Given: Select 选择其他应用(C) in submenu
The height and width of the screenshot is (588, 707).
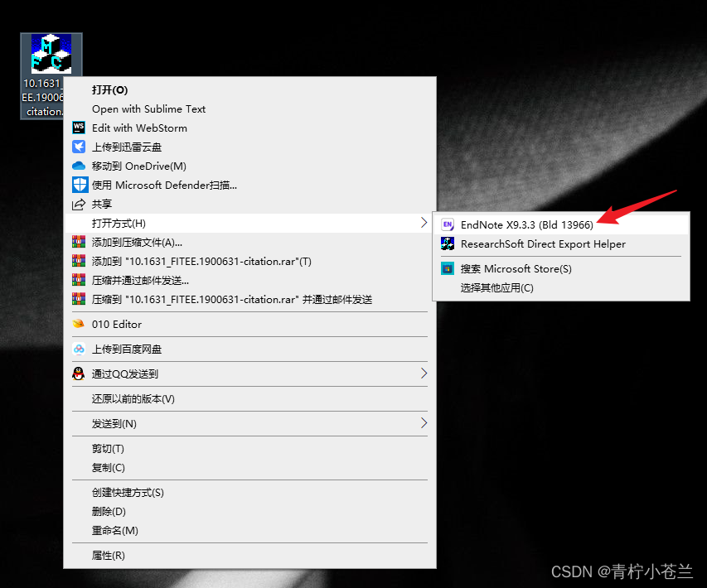Looking at the screenshot, I should click(561, 288).
